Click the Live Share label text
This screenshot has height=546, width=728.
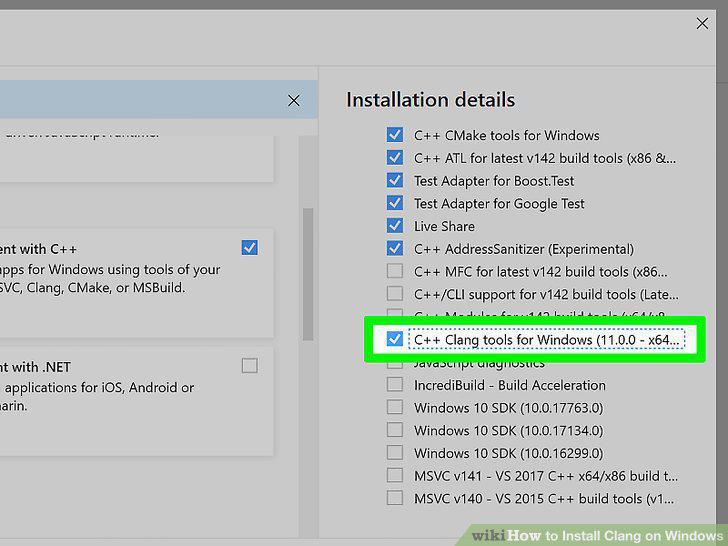pos(444,226)
